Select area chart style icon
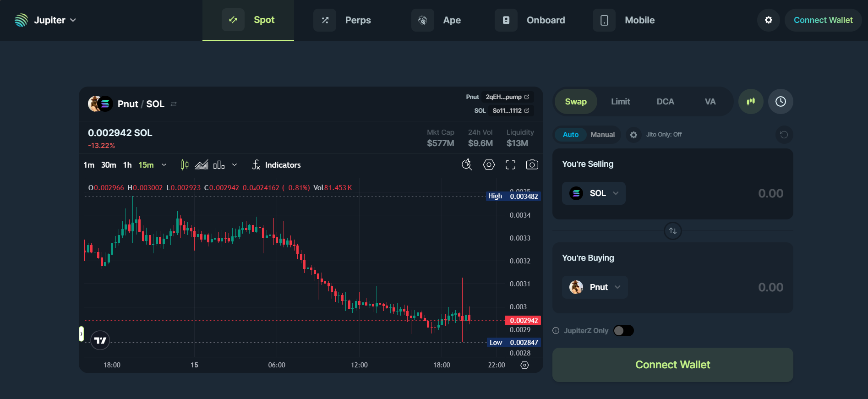 click(202, 164)
